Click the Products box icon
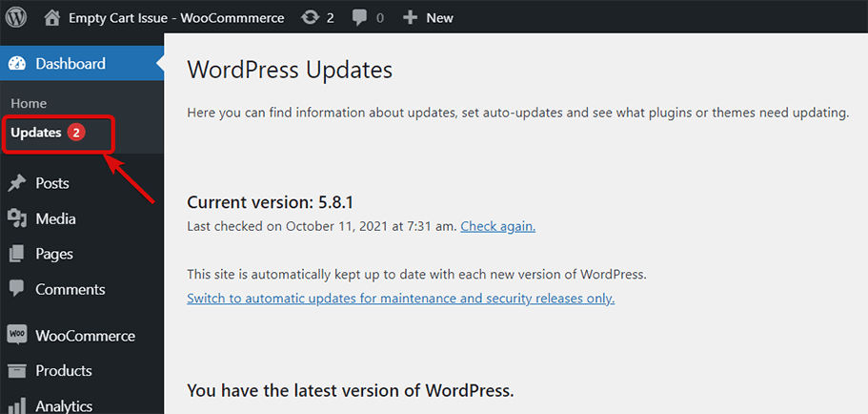The image size is (868, 414). point(17,370)
